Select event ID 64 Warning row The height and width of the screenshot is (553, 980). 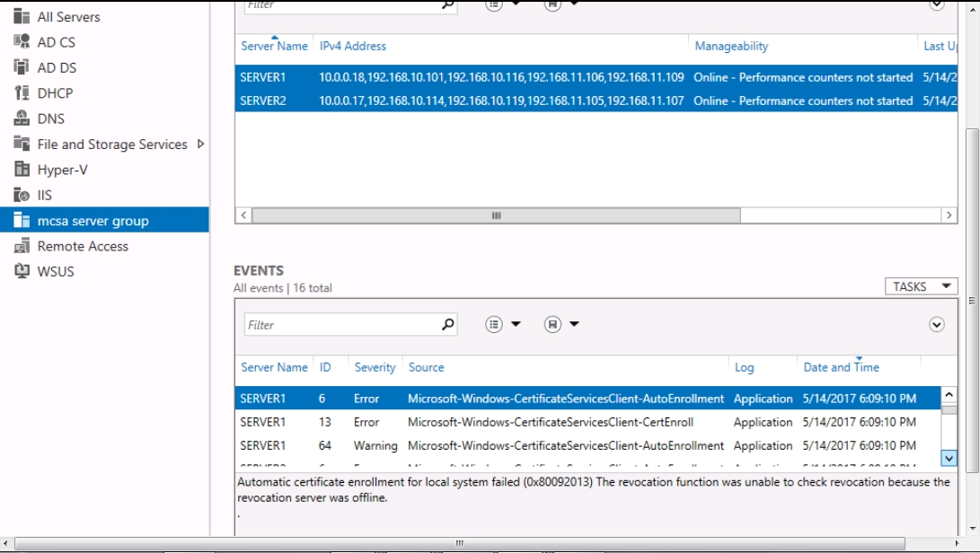click(x=587, y=445)
